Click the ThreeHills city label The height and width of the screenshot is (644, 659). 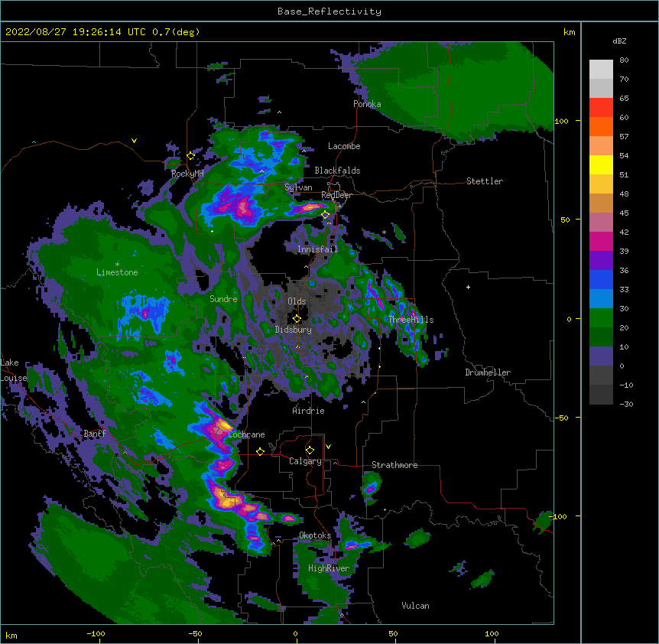pyautogui.click(x=411, y=320)
